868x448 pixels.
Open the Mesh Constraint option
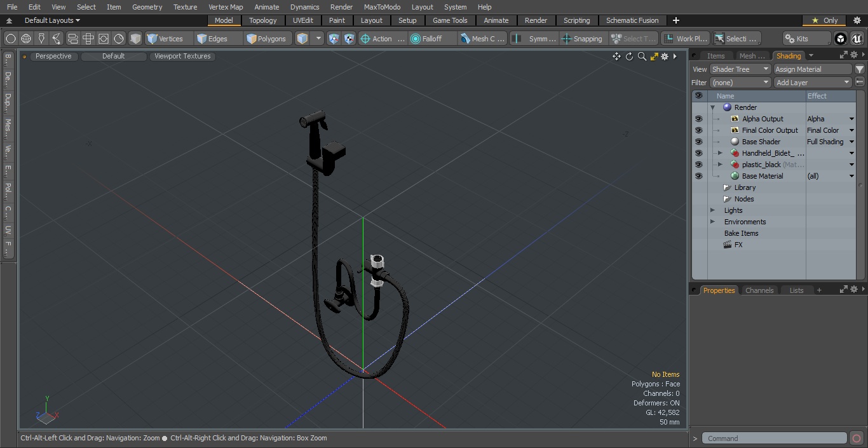[x=483, y=39]
